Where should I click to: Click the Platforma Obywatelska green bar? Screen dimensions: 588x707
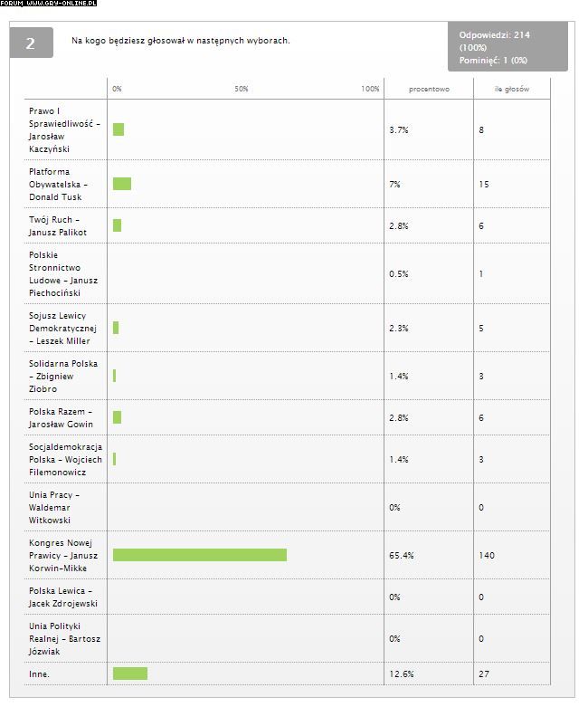122,184
